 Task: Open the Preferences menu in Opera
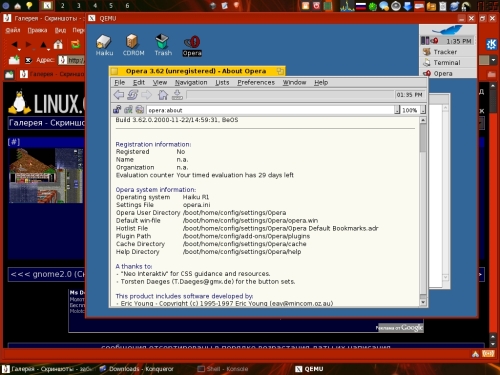(x=256, y=82)
